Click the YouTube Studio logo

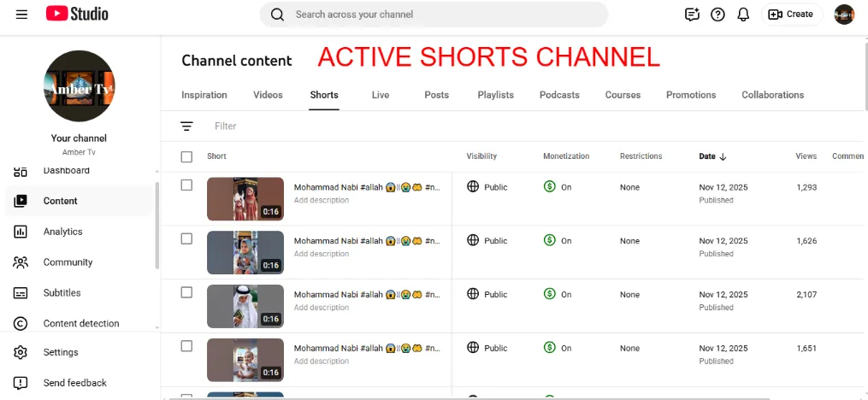point(77,14)
